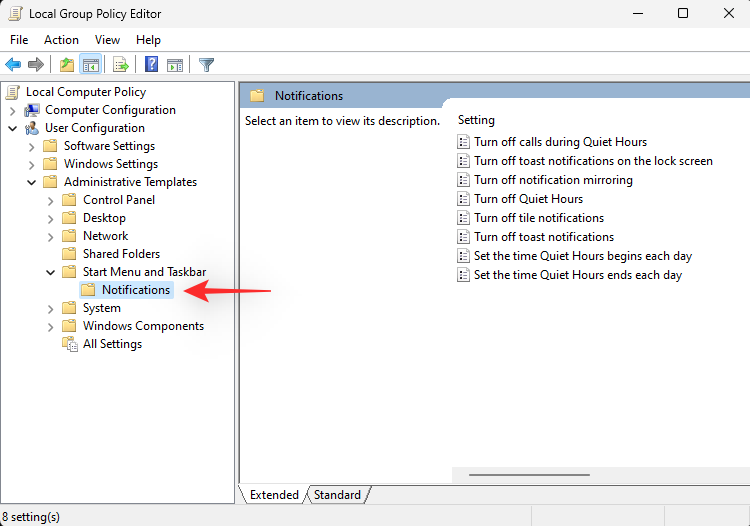The image size is (750, 526).
Task: Toggle Show/Hide Console Tree icon
Action: click(90, 65)
